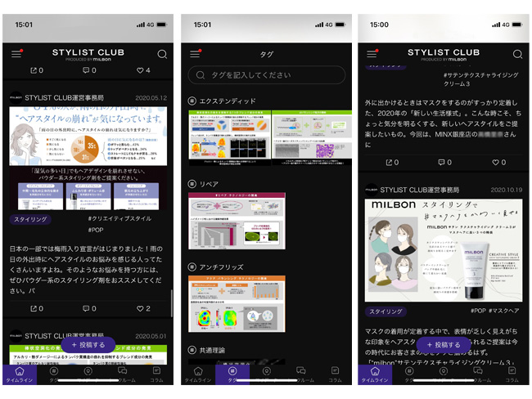
Task: Open アンチフリッズ tag thumbnail
Action: (237, 304)
